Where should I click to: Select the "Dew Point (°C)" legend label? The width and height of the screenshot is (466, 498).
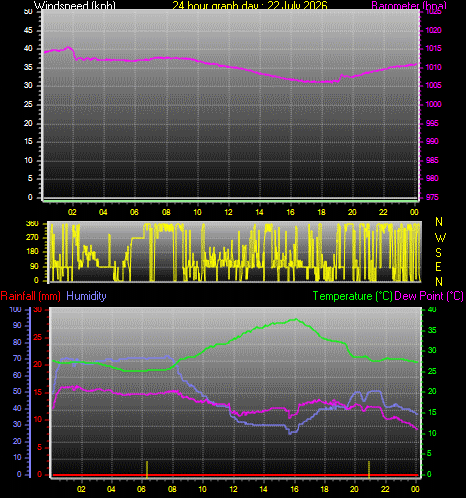tap(429, 296)
